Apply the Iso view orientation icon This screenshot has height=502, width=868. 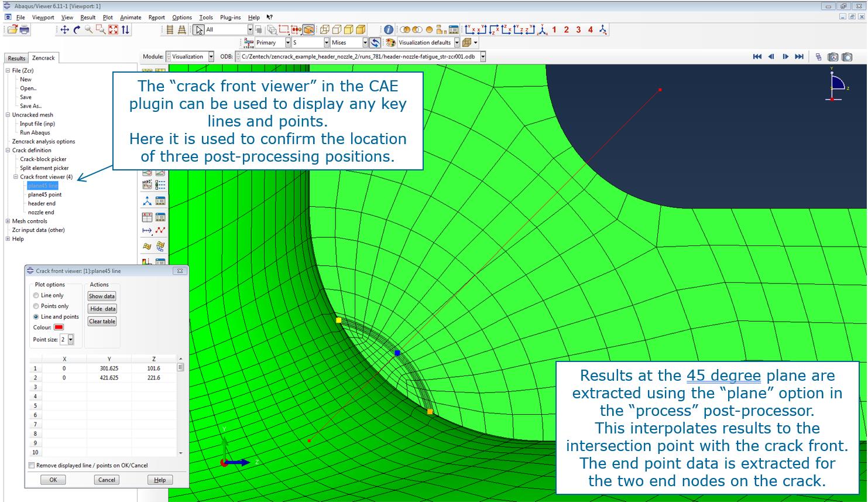(x=543, y=29)
